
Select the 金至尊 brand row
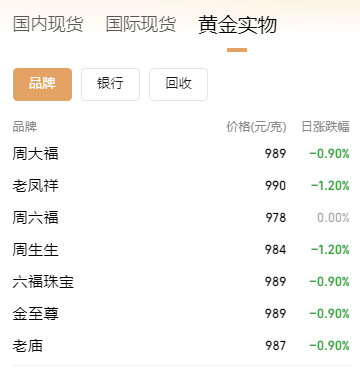(181, 314)
